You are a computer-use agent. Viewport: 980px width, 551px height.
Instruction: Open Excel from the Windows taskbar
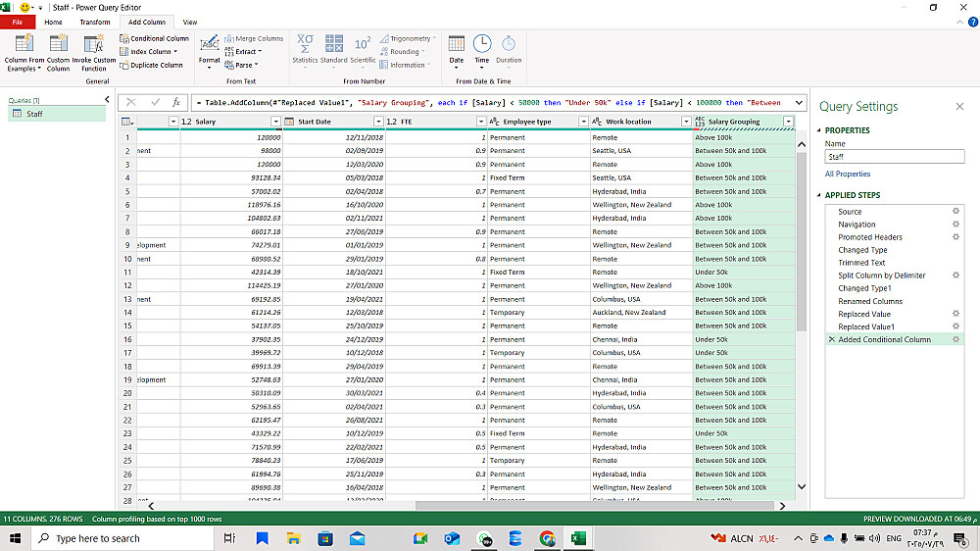578,538
